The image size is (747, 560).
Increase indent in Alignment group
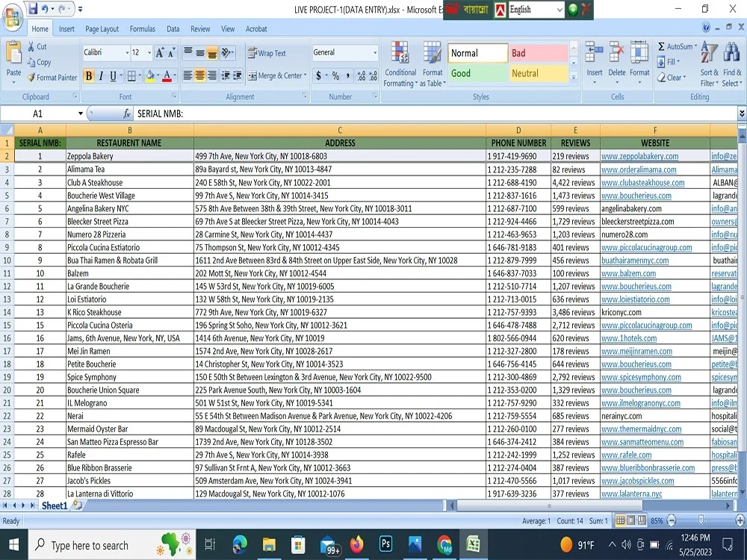237,75
